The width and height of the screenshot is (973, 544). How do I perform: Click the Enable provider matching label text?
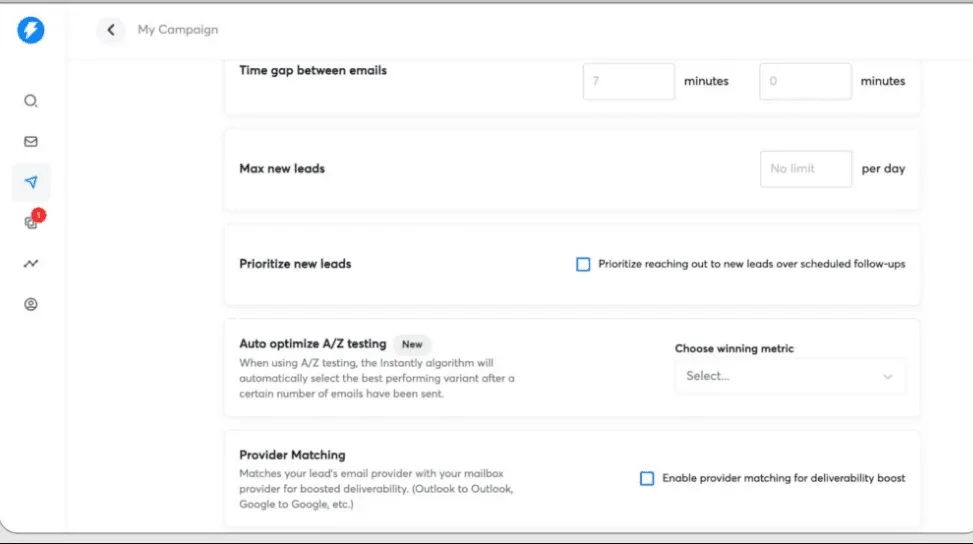click(x=783, y=478)
